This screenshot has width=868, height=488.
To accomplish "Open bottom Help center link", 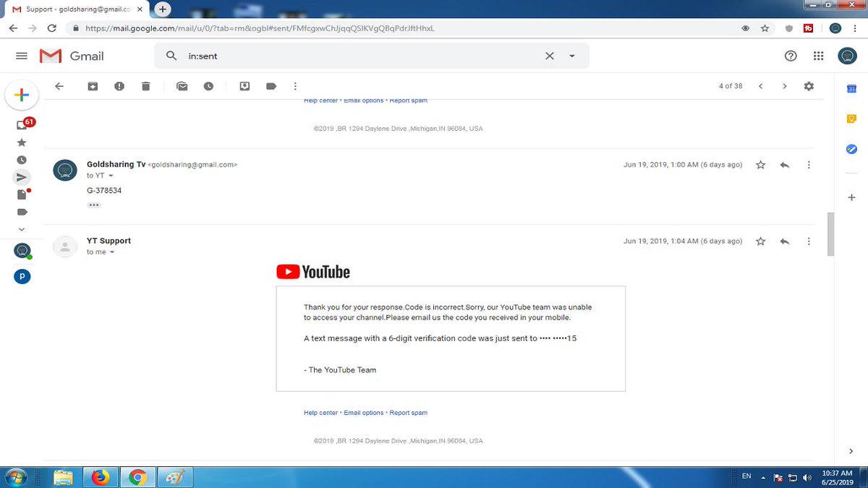I will click(x=320, y=413).
